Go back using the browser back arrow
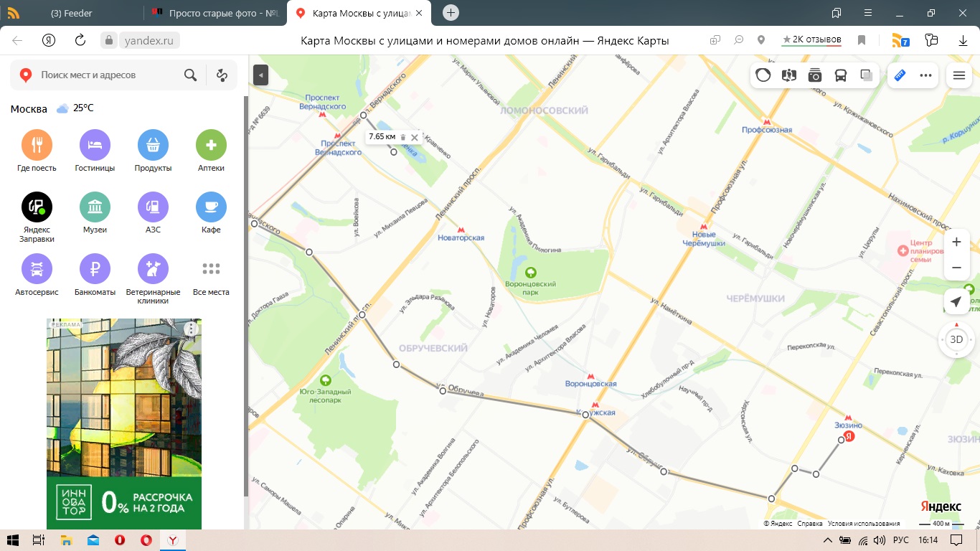Viewport: 980px width, 551px height. coord(17,40)
